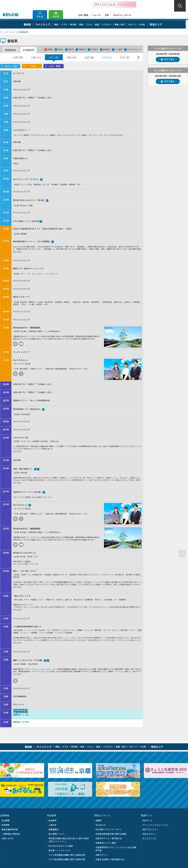Select date 1/19 (月)

click(x=18, y=58)
